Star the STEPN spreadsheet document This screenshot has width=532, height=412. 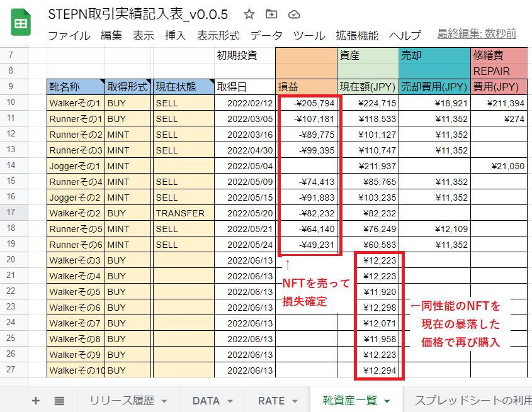pyautogui.click(x=249, y=14)
